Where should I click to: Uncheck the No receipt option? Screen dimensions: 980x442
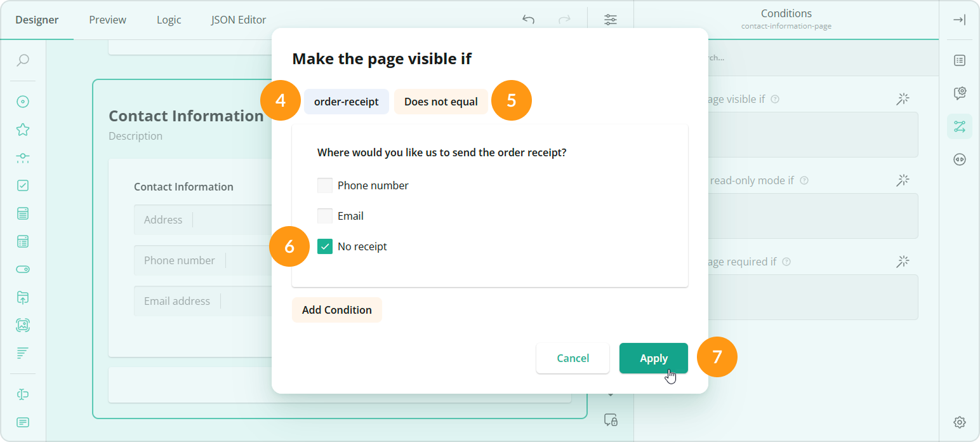click(324, 246)
